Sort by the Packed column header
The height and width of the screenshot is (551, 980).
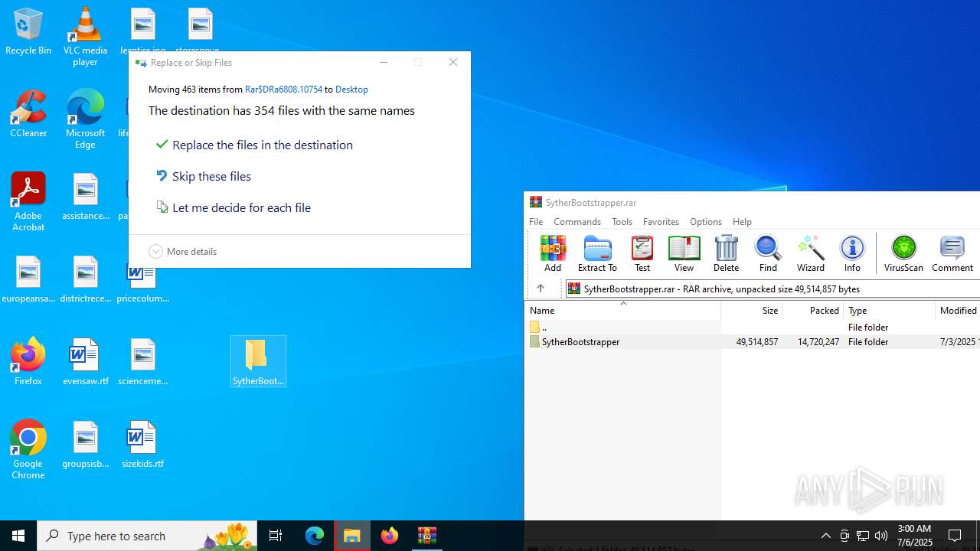click(812, 310)
